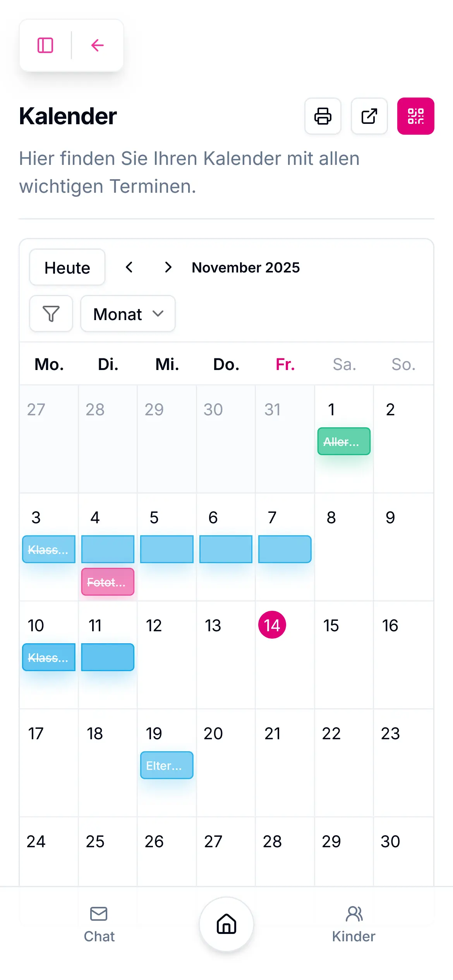This screenshot has width=453, height=980.
Task: Switch to the Kinder tab
Action: [353, 924]
